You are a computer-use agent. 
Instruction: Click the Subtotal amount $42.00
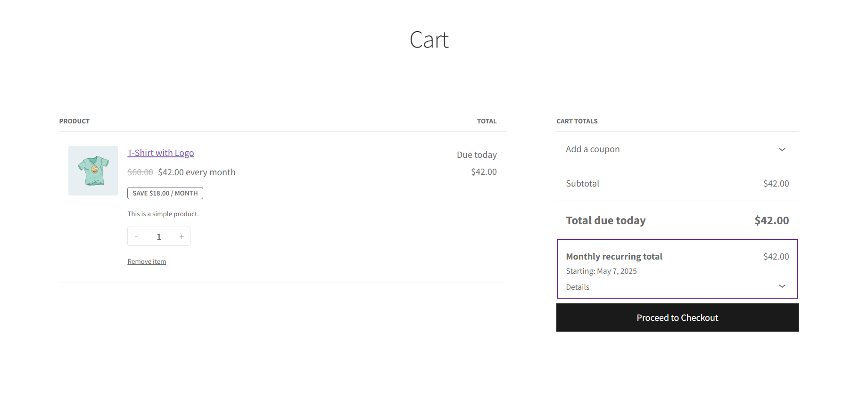click(776, 184)
